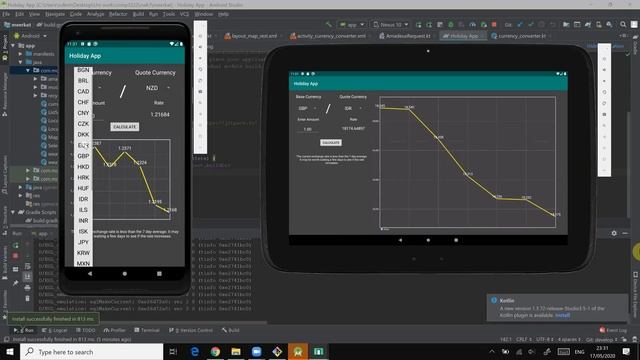Open Windows Start menu
Viewport: 640px width, 360px height.
10,351
